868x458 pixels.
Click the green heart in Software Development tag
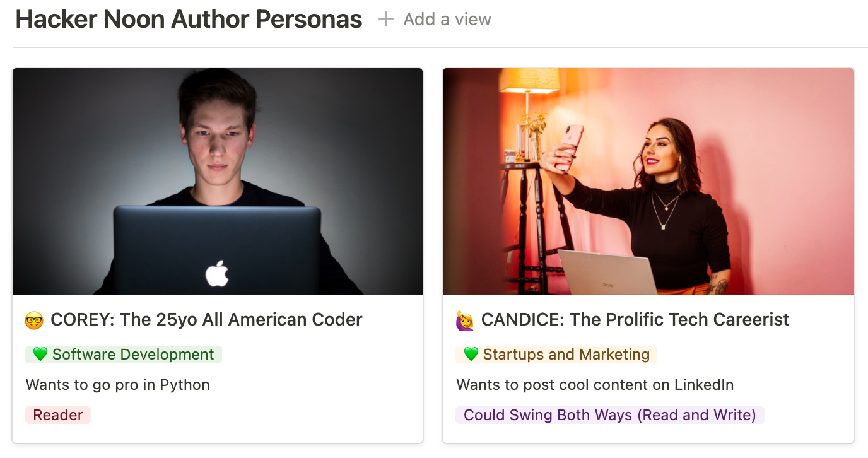click(40, 355)
